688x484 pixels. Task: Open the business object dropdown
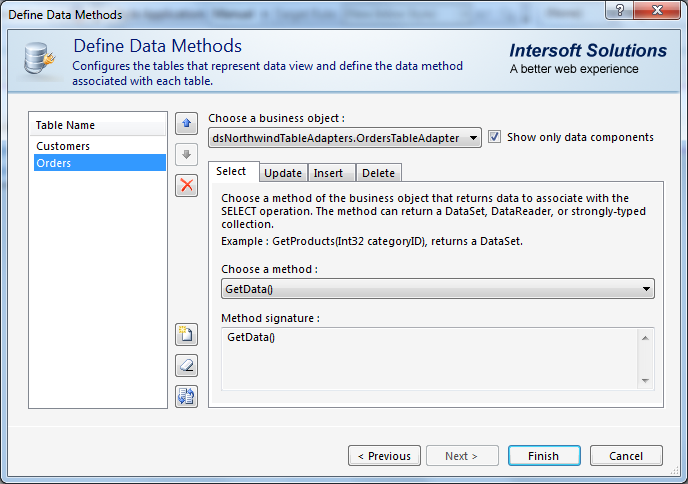473,138
